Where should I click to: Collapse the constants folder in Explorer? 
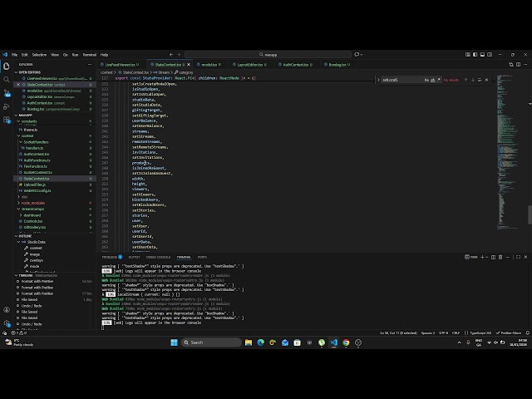click(29, 121)
